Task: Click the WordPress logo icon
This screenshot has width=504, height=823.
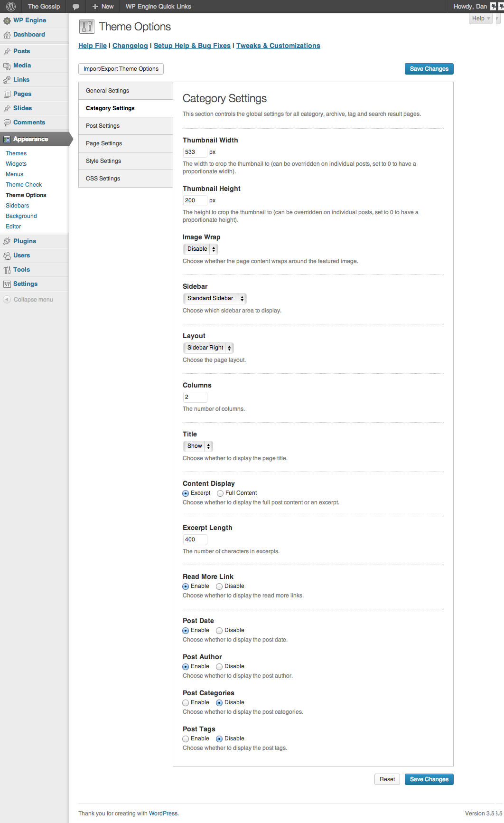Action: pos(11,7)
